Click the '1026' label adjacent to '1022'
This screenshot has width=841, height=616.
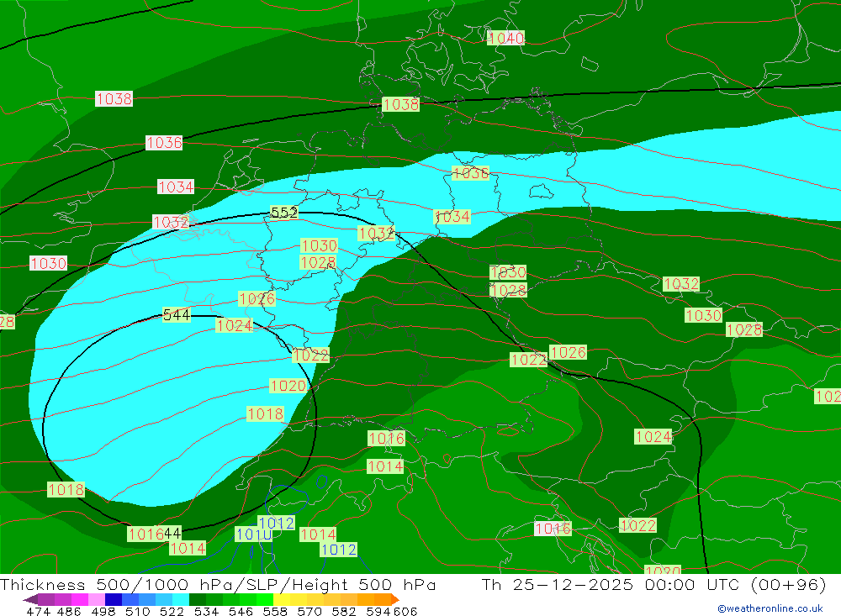click(568, 352)
